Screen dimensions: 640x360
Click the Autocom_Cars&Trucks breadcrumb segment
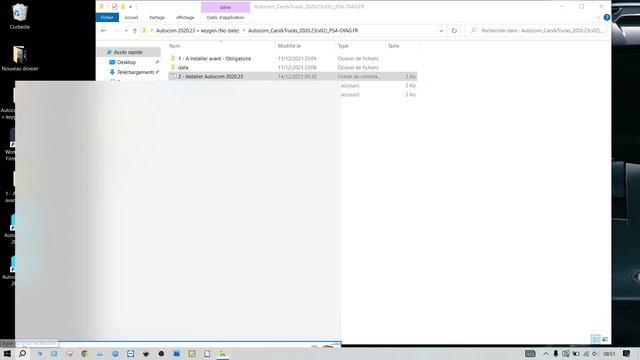coord(303,31)
